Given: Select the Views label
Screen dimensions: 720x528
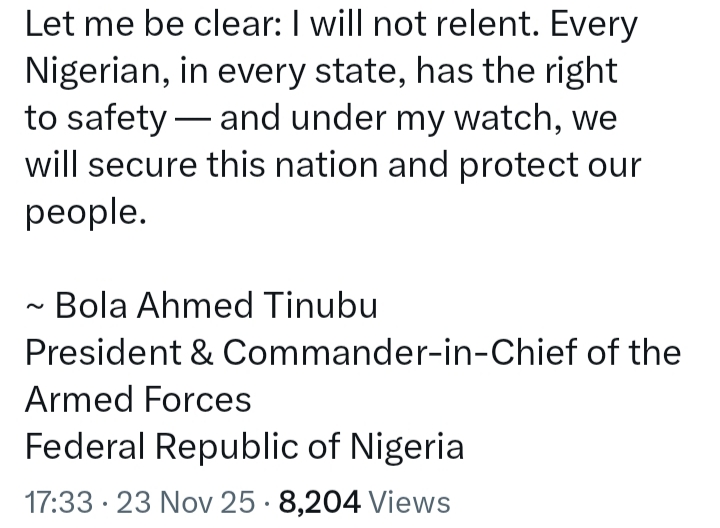Looking at the screenshot, I should point(409,501).
